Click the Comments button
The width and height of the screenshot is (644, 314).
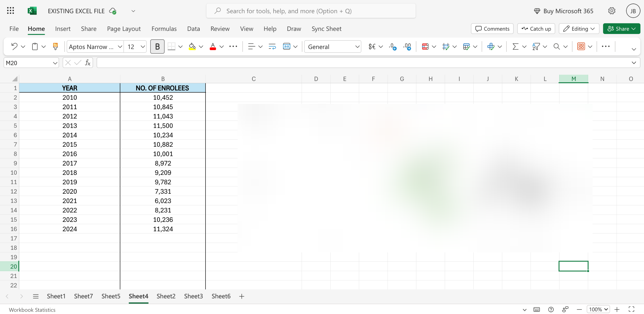point(492,29)
